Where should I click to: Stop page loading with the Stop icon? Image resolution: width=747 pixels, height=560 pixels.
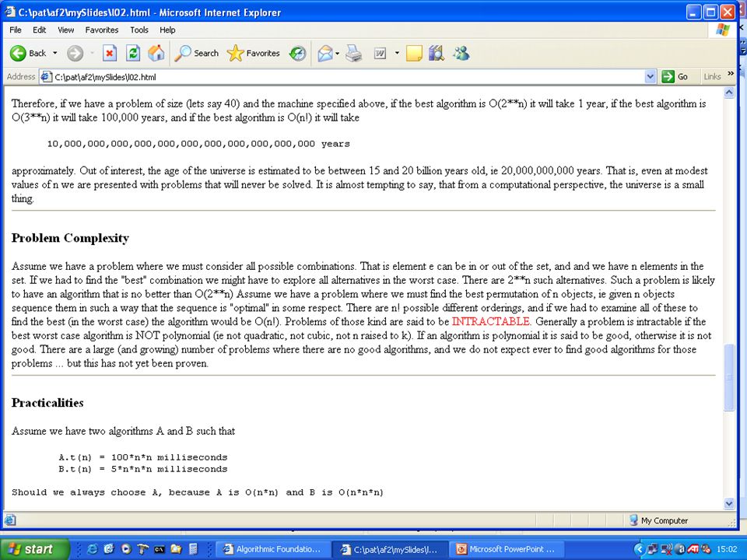pos(110,54)
